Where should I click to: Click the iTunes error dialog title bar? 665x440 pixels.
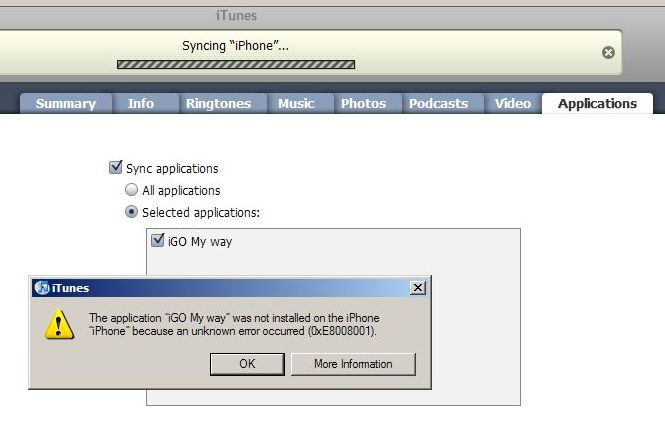pyautogui.click(x=230, y=288)
